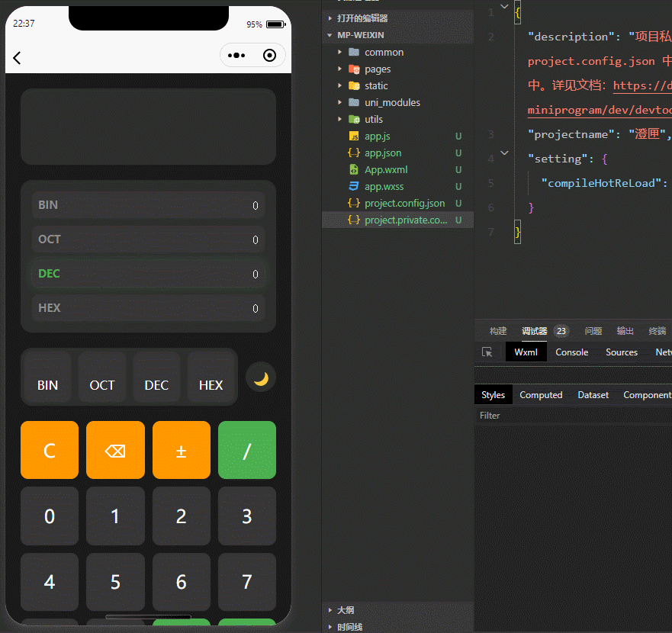Click the utils folder icon
Screen dimensions: 672x633
(354, 119)
